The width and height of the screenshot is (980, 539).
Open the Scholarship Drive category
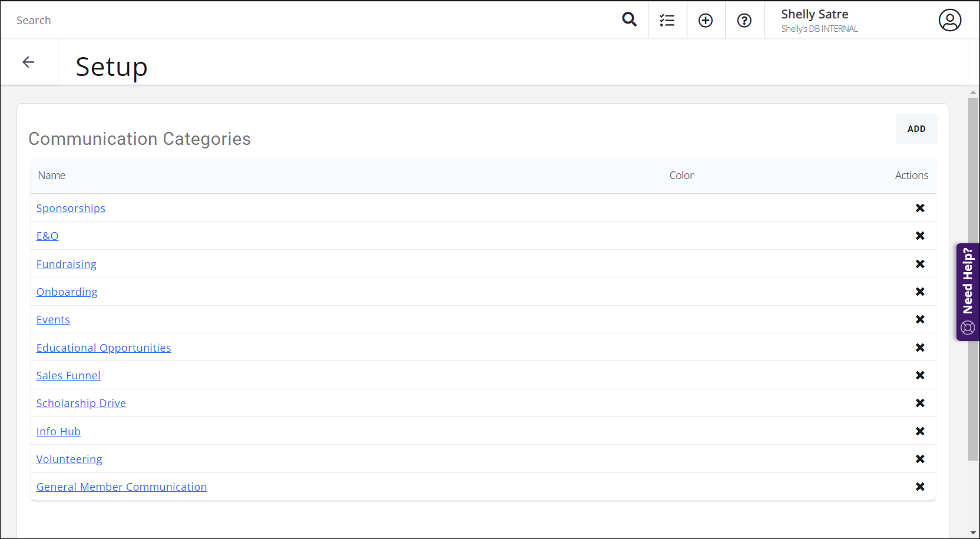click(81, 404)
